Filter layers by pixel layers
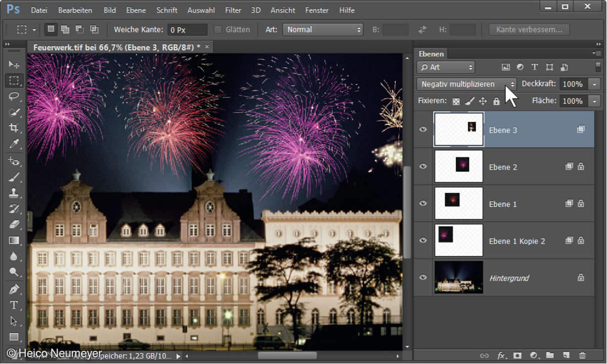This screenshot has height=364, width=607. [505, 67]
